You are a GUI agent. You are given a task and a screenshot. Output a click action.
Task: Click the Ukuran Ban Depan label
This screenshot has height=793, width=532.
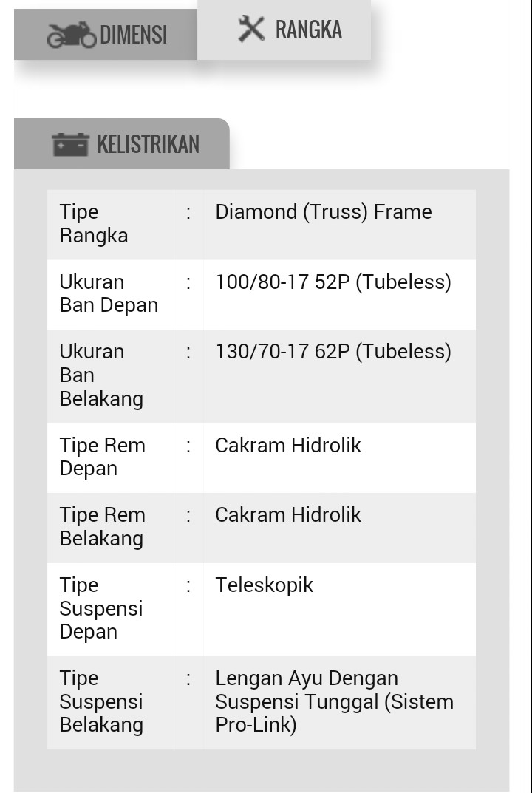109,293
